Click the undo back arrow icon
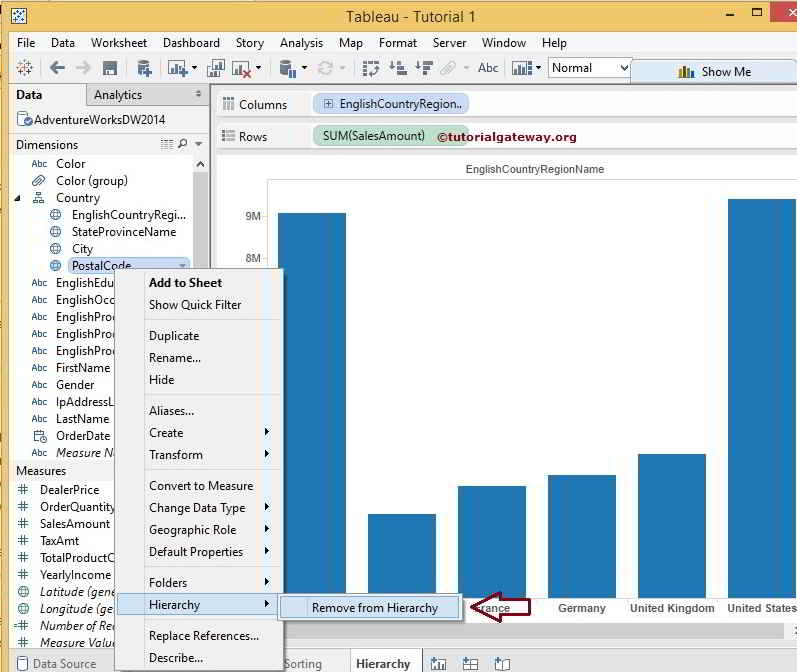The height and width of the screenshot is (672, 797). pyautogui.click(x=58, y=68)
